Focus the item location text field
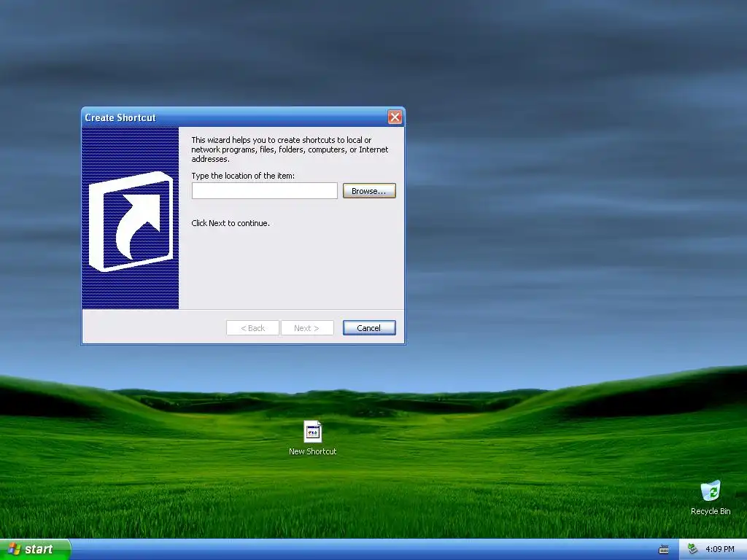747x560 pixels. (264, 191)
